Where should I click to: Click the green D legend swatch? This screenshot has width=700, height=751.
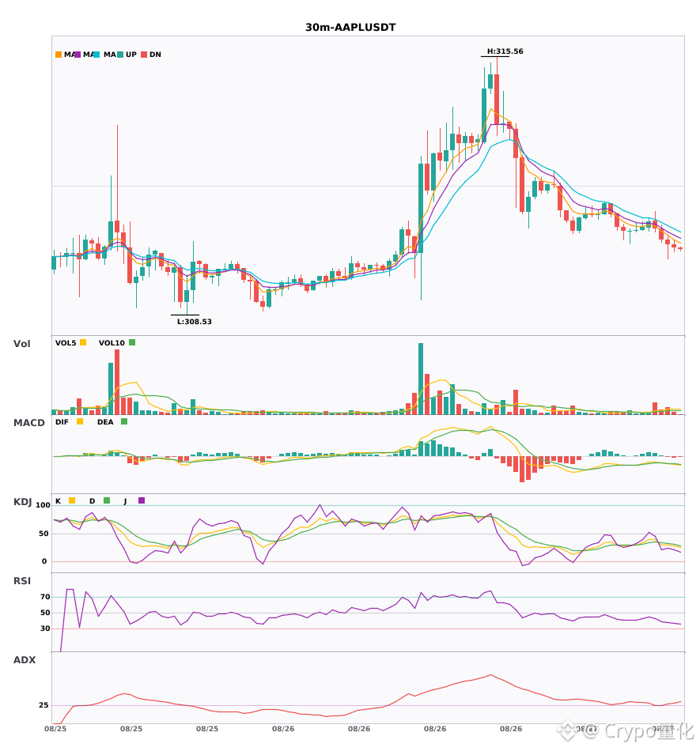[107, 500]
